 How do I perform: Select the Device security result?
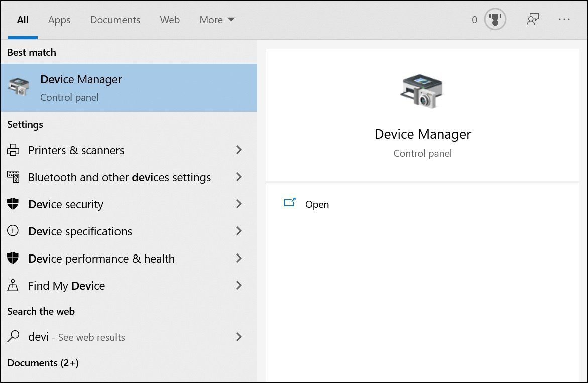pos(129,204)
